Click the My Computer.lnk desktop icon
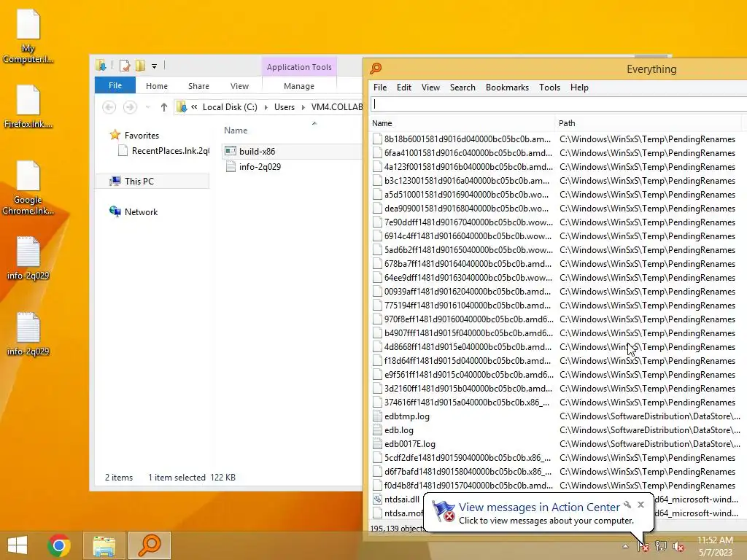 (x=28, y=36)
